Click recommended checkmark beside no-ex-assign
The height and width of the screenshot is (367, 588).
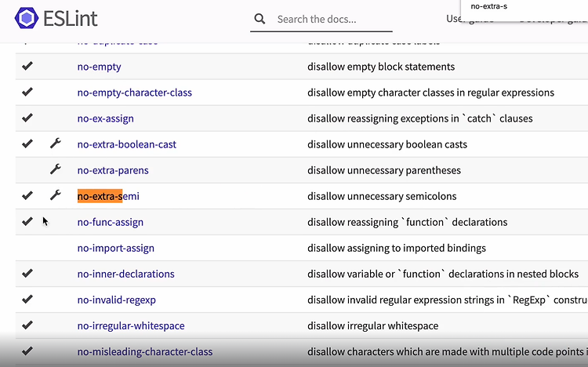[x=27, y=118]
